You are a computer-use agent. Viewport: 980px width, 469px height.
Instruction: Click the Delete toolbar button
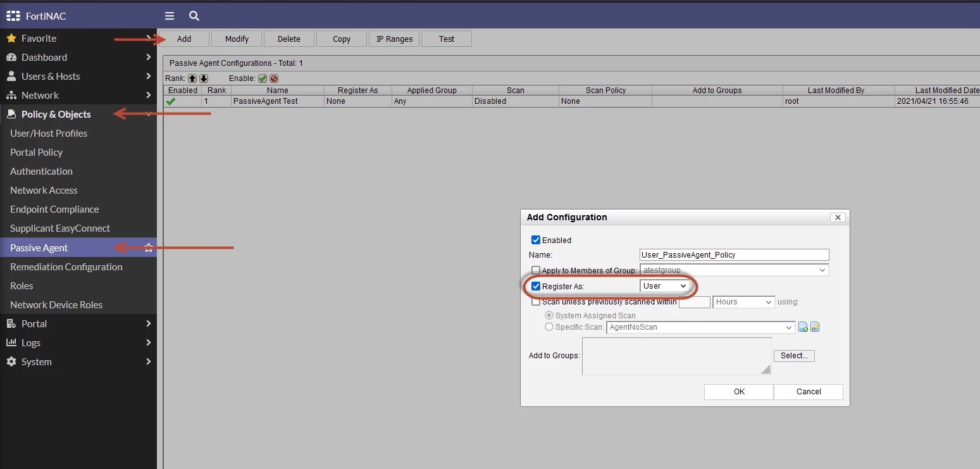point(289,39)
